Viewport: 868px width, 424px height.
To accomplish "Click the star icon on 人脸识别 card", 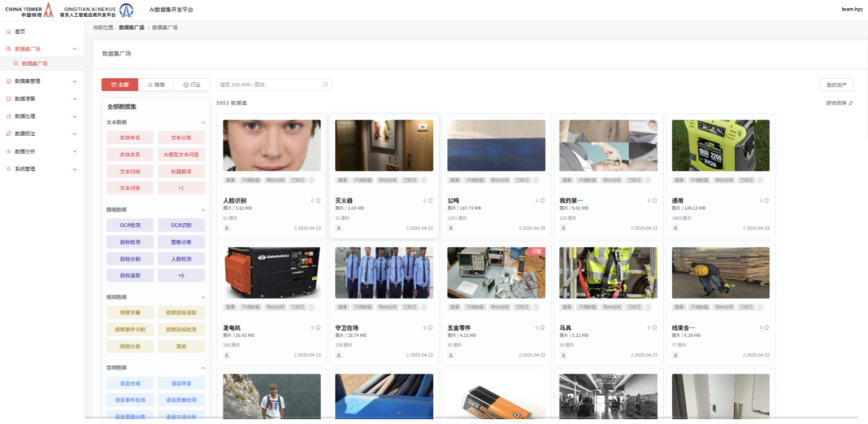I will pos(318,200).
